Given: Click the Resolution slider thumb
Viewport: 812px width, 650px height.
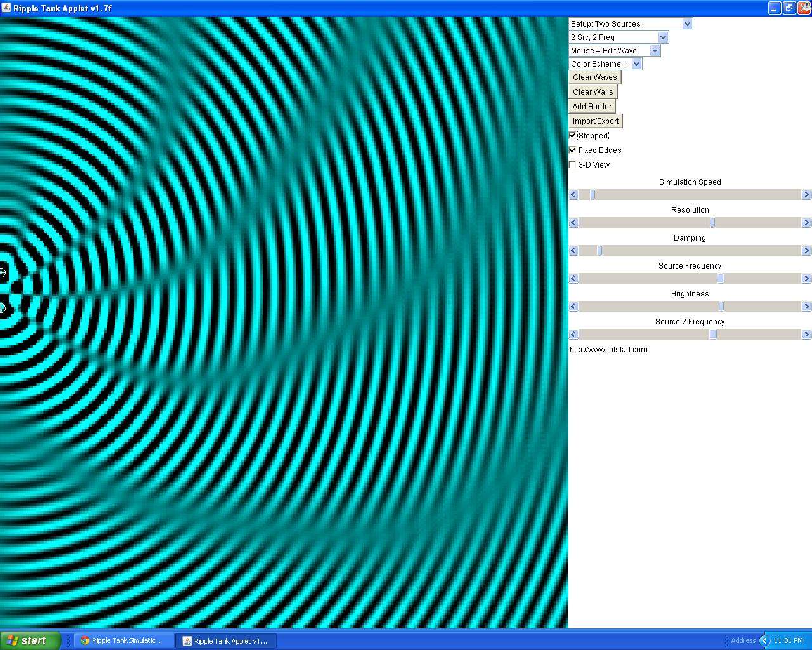Looking at the screenshot, I should coord(712,223).
